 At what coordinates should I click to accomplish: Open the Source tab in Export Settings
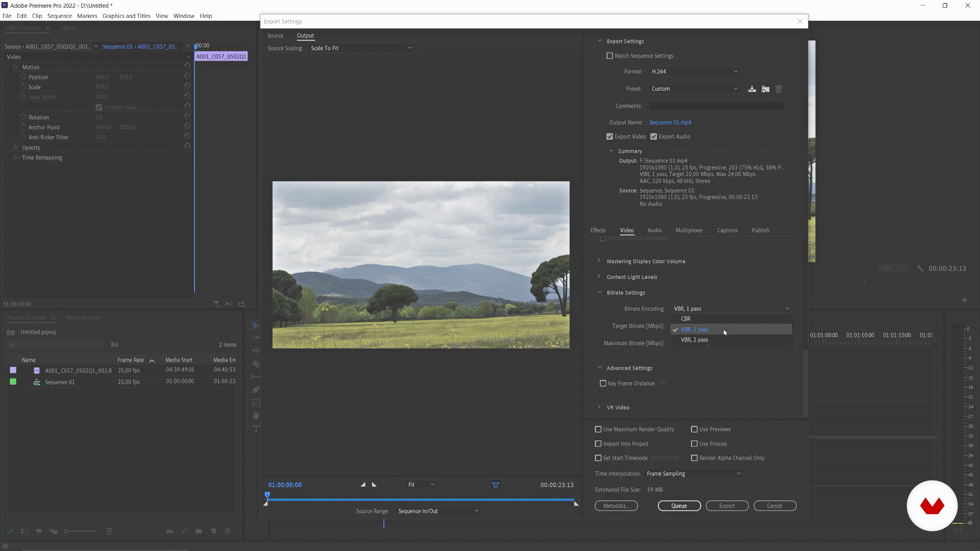(x=275, y=36)
